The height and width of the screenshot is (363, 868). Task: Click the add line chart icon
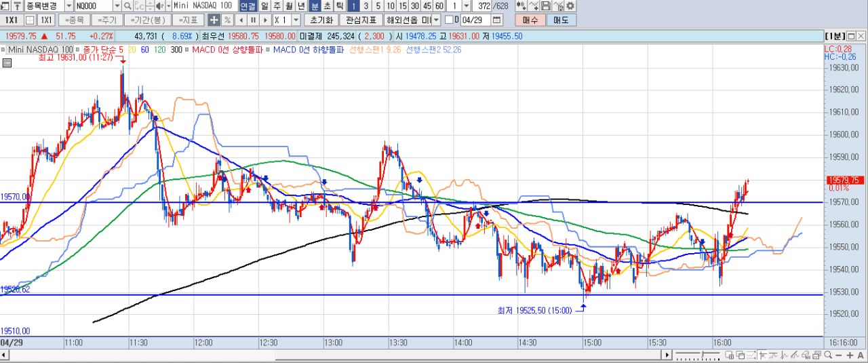point(534,6)
